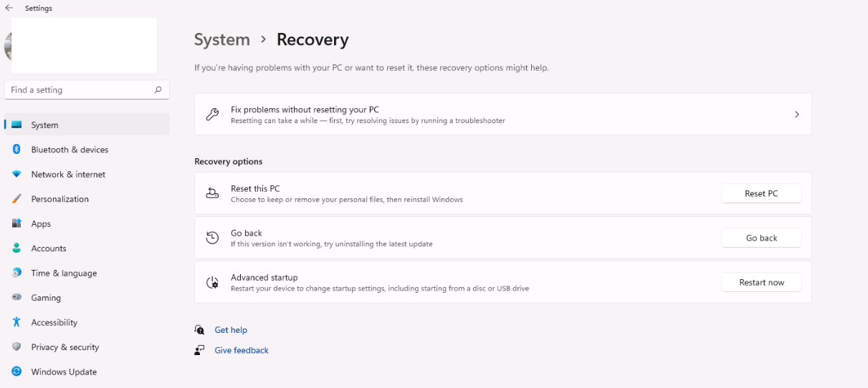Click the Personalization paintbrush icon

tap(16, 199)
